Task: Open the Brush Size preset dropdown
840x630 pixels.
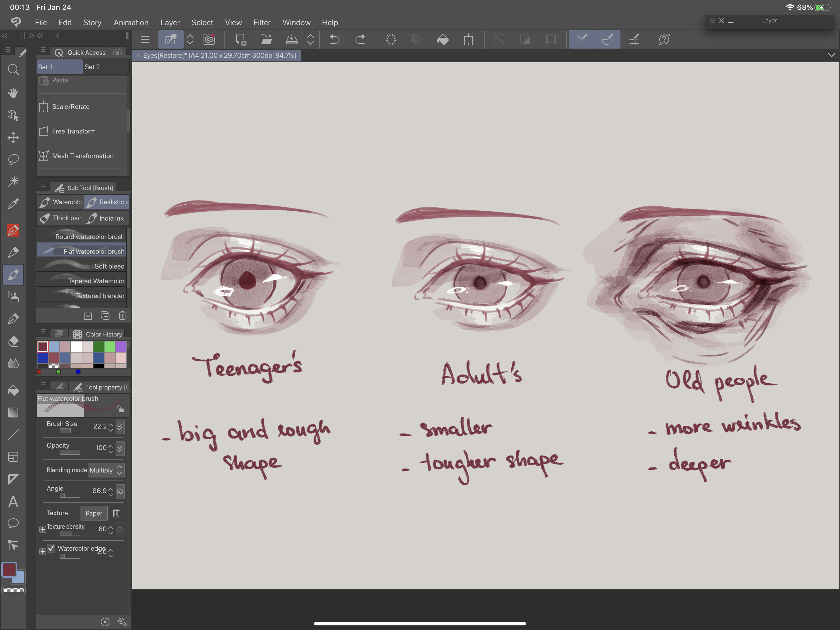Action: 120,427
